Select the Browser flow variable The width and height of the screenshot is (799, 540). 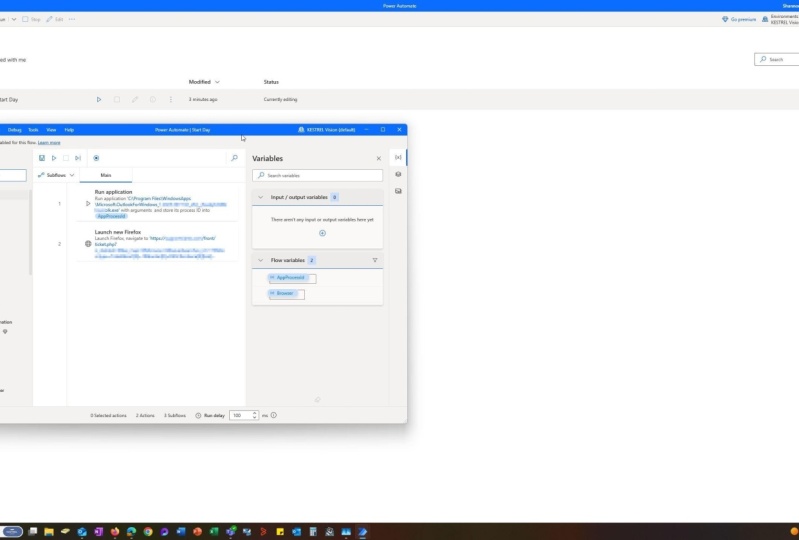[282, 293]
